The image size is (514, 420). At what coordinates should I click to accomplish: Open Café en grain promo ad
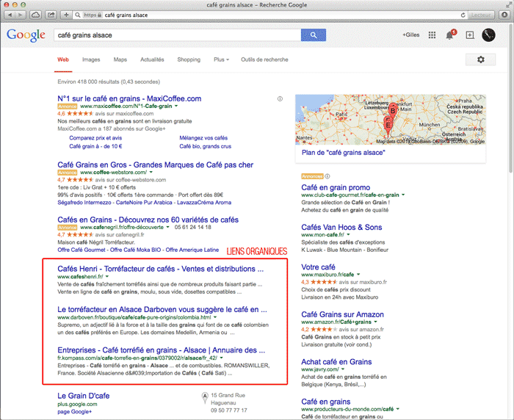click(336, 187)
